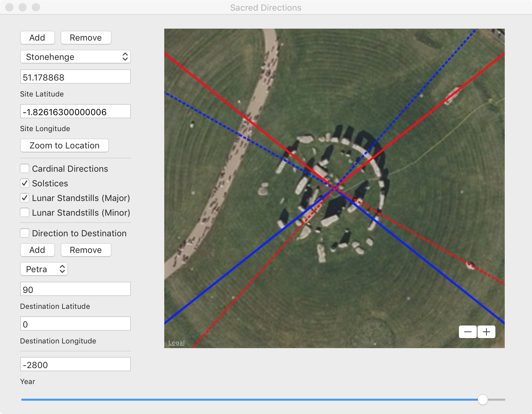Click the Legal link on map
This screenshot has height=414, width=532.
tap(176, 343)
